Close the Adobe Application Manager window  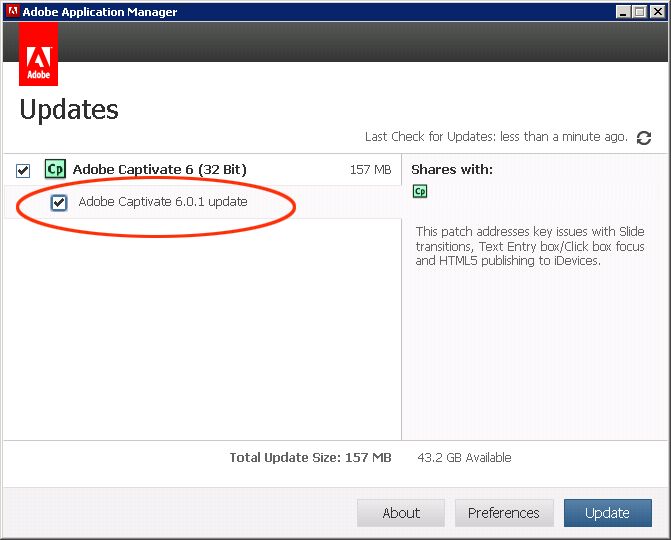(657, 12)
